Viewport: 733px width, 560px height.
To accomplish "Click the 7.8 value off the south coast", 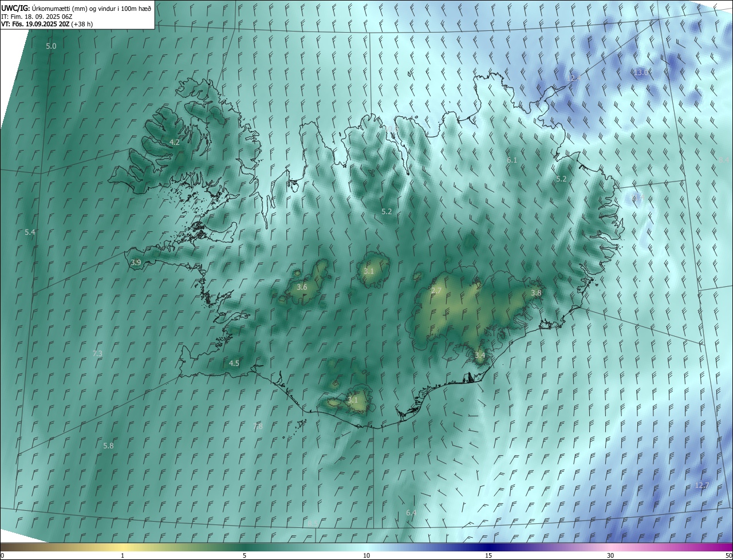I will tap(258, 426).
